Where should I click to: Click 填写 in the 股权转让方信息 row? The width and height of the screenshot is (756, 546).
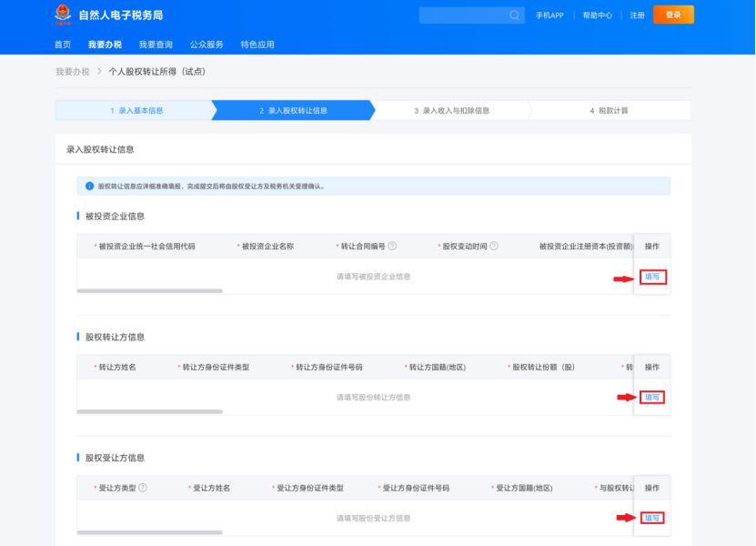point(652,397)
